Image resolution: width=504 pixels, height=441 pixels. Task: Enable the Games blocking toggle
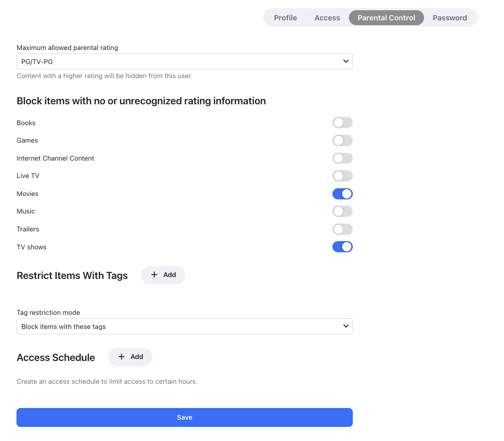click(x=342, y=141)
